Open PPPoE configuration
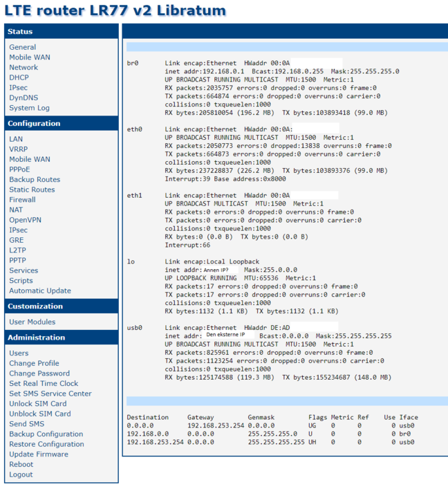The image size is (448, 498). click(19, 169)
